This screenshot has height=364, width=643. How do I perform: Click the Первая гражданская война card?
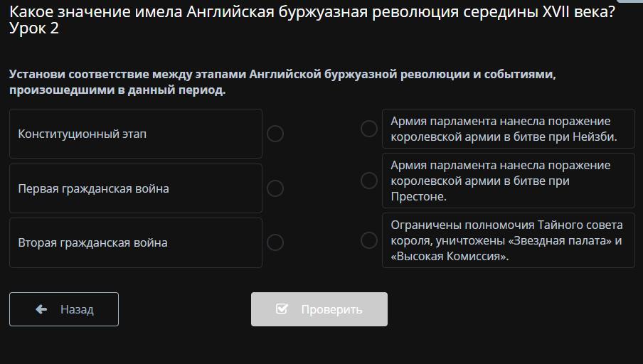point(135,188)
